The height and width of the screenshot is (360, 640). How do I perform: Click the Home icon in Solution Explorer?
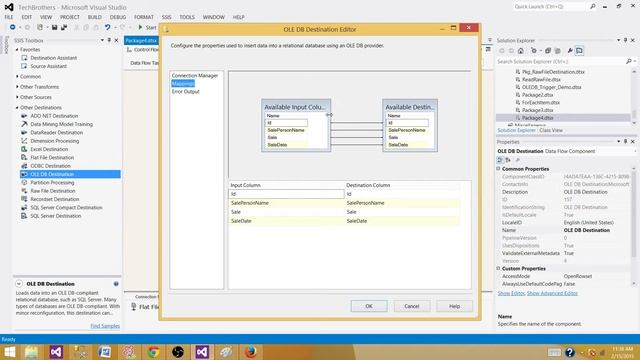click(x=520, y=51)
